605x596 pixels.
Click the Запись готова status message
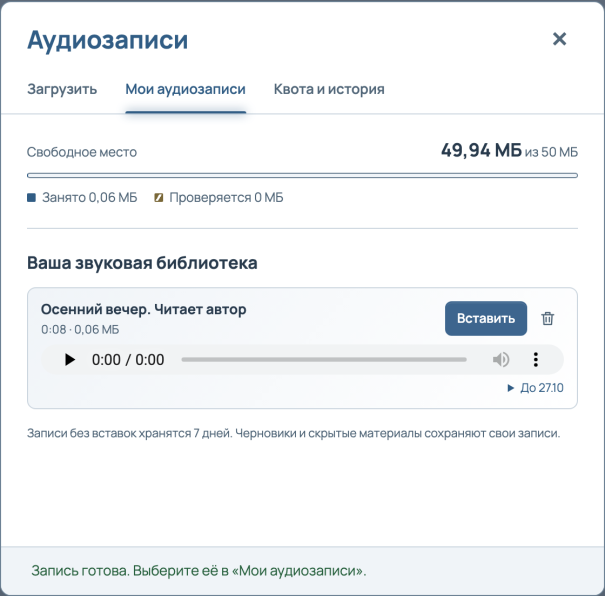pyautogui.click(x=199, y=571)
